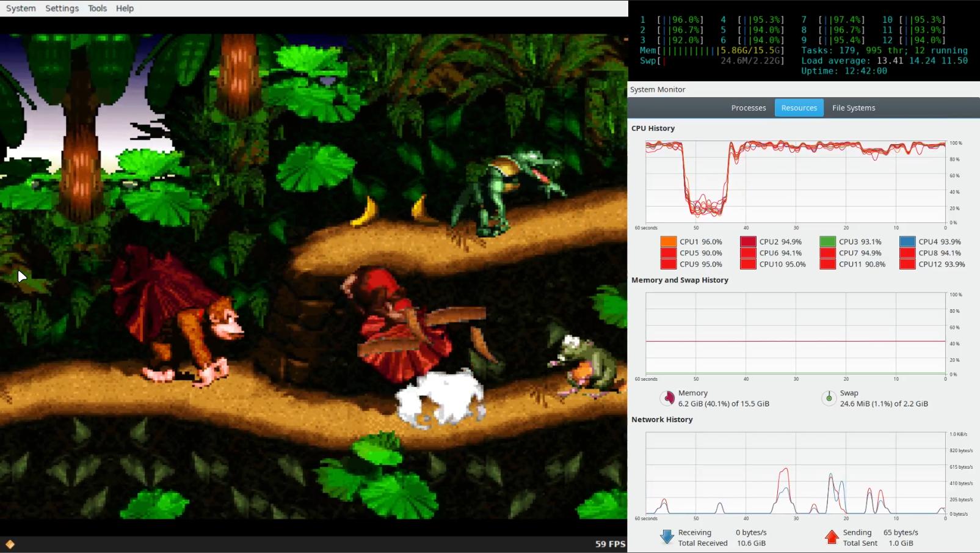Click the Network History heading
Screen dimensions: 980x553
(x=662, y=419)
